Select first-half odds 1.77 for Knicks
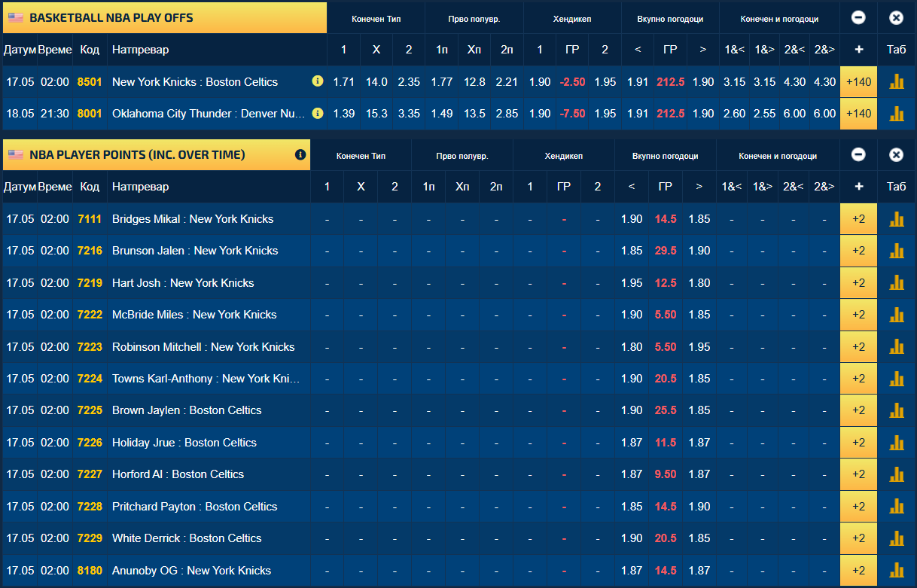 tap(442, 82)
